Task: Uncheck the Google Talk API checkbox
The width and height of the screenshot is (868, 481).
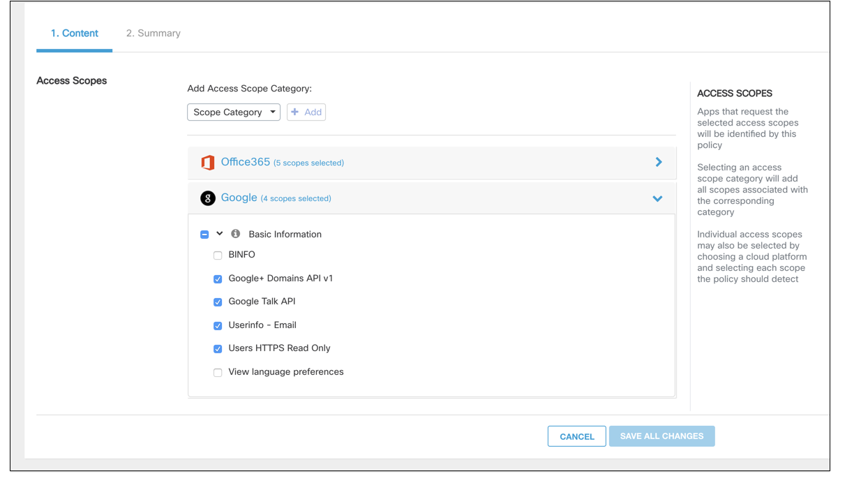Action: point(218,302)
